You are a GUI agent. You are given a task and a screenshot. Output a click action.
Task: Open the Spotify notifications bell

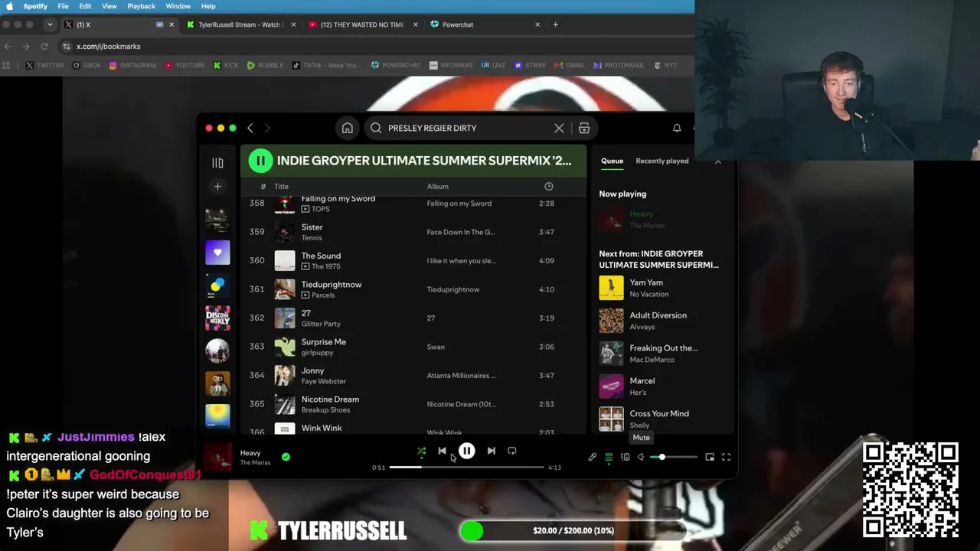[x=677, y=128]
